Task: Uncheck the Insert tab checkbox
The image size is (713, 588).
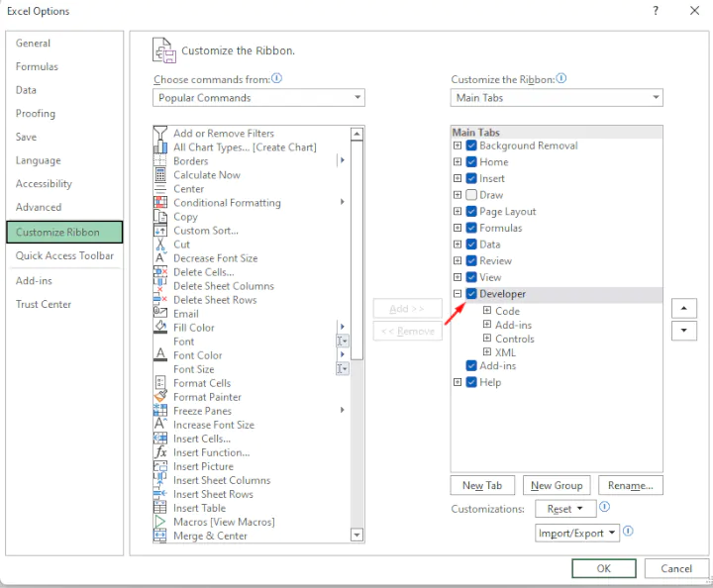Action: click(471, 178)
